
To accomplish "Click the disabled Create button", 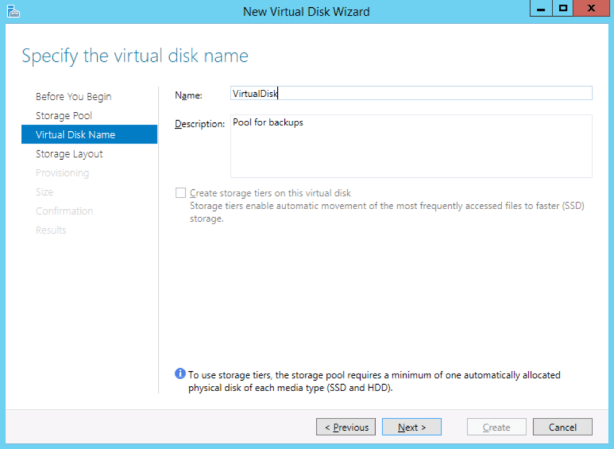I will [x=497, y=427].
